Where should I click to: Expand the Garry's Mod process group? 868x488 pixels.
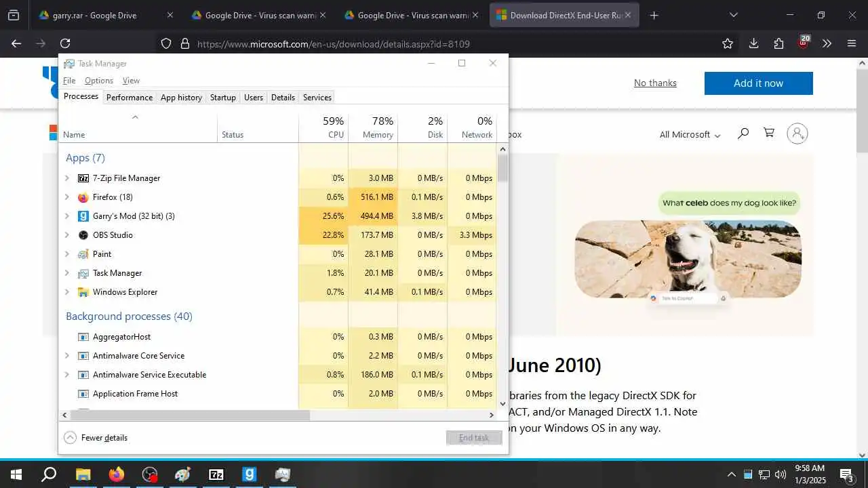66,216
